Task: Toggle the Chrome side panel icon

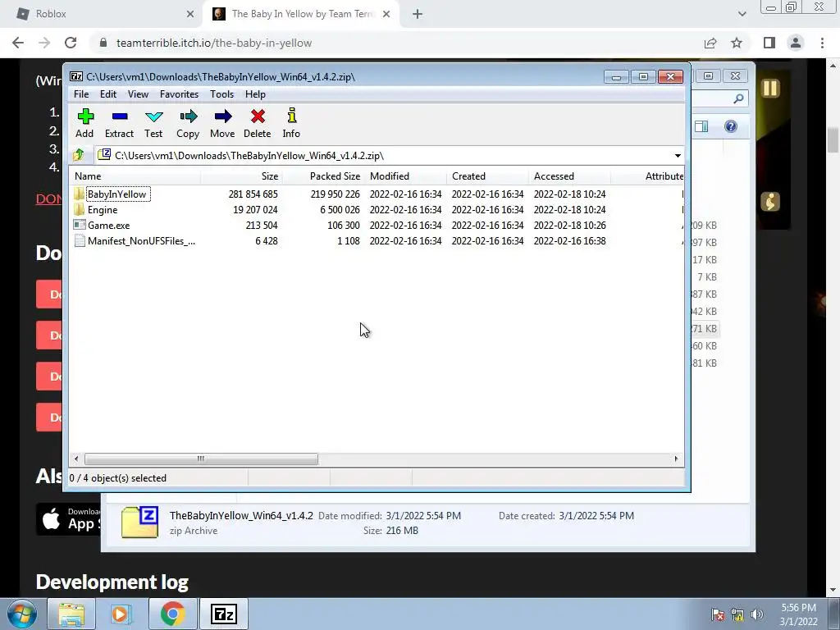Action: [769, 43]
